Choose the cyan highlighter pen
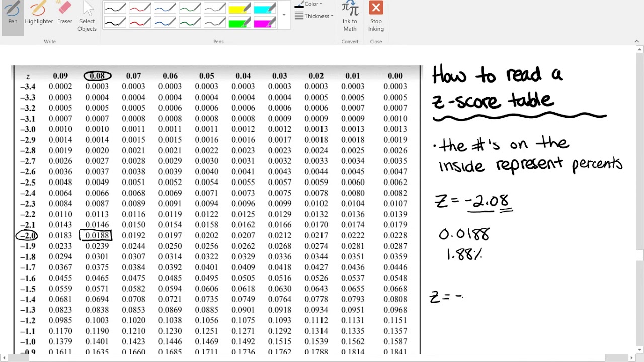 point(265,8)
